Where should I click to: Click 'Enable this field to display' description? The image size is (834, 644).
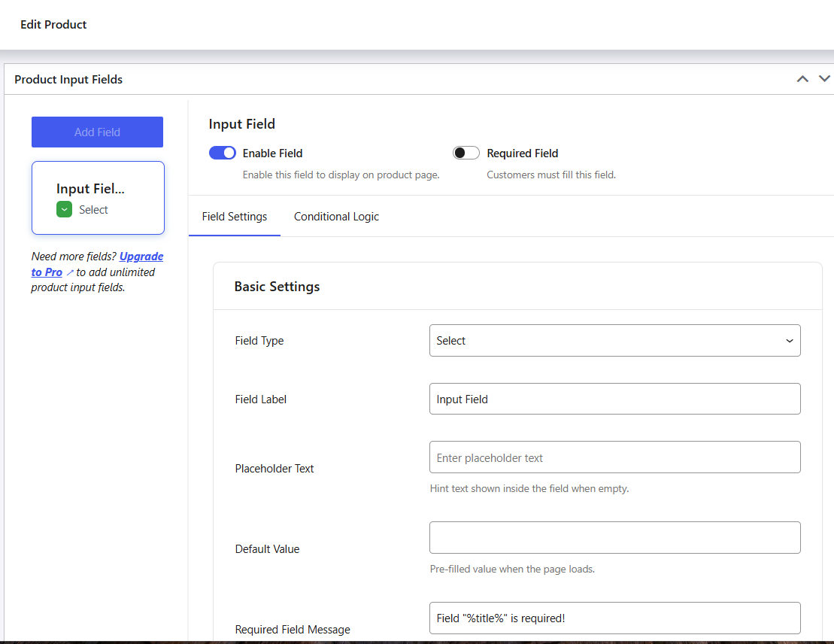[x=341, y=175]
